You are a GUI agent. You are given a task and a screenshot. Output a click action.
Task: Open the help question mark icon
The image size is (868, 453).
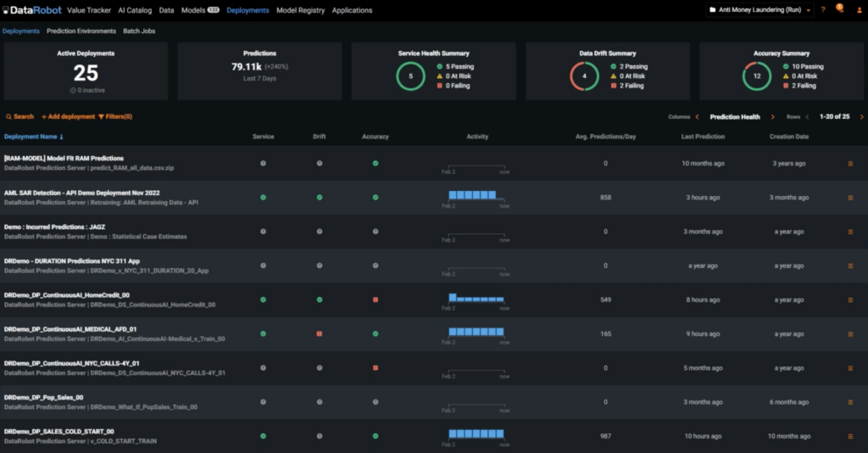coord(823,10)
